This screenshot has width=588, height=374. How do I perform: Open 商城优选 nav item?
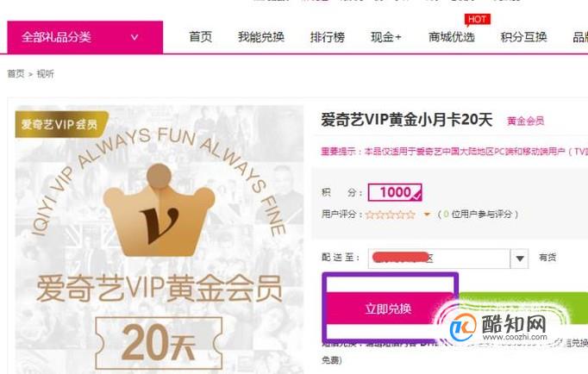coord(452,37)
